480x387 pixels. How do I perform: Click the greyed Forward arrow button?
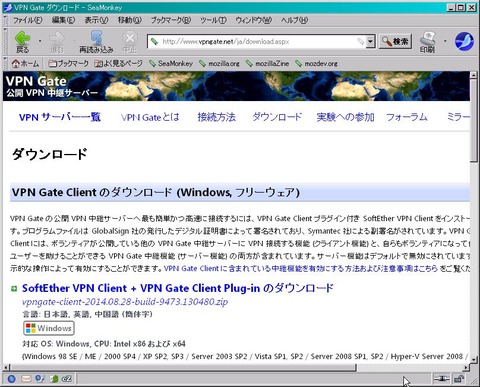(56, 42)
